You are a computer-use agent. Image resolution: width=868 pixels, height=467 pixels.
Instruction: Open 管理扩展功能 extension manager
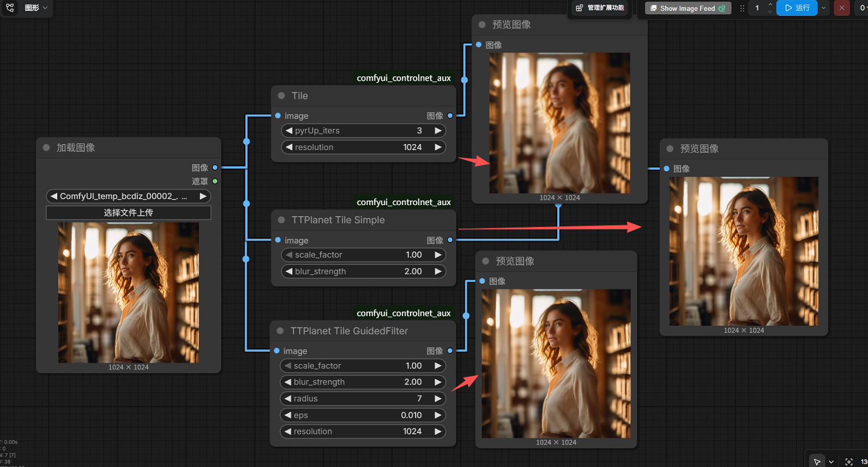click(x=600, y=8)
